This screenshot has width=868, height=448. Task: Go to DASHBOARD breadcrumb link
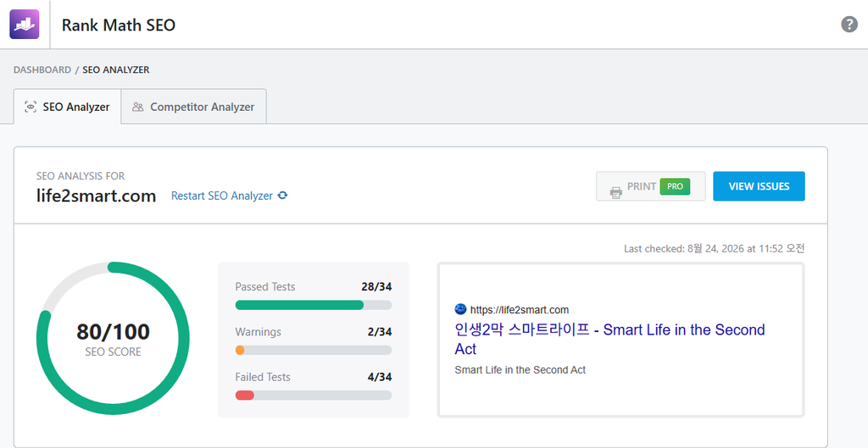[x=42, y=69]
